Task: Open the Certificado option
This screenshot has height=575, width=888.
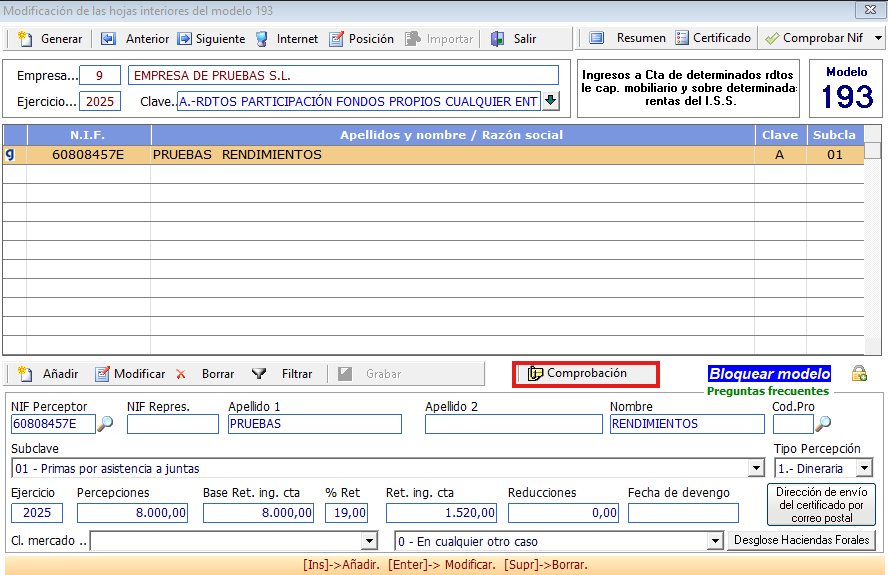Action: 683,38
